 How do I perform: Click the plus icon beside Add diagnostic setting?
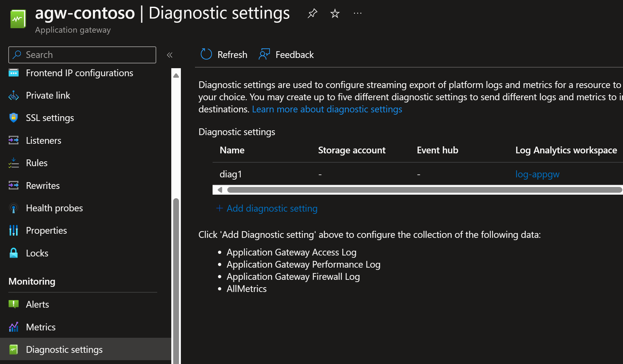click(x=219, y=208)
